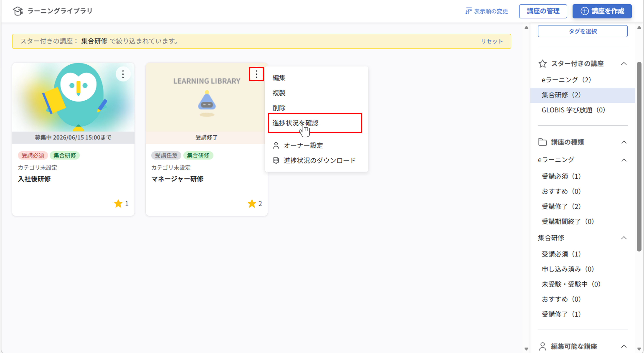Viewport: 644px width, 353px height.
Task: Click the 入社後研修 course title
Action: coord(34,179)
